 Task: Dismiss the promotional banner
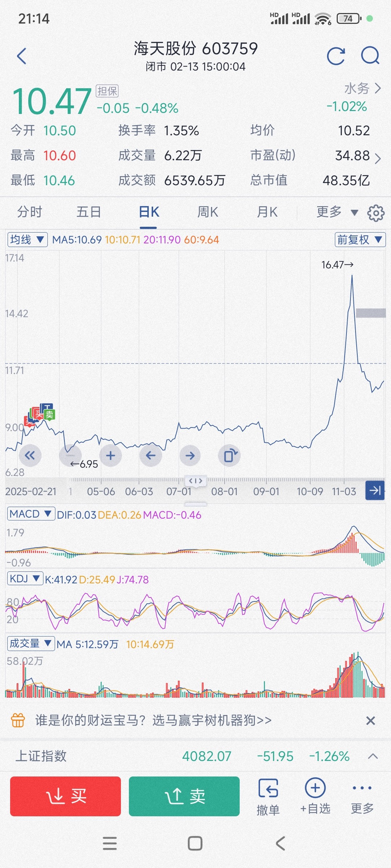pyautogui.click(x=370, y=721)
